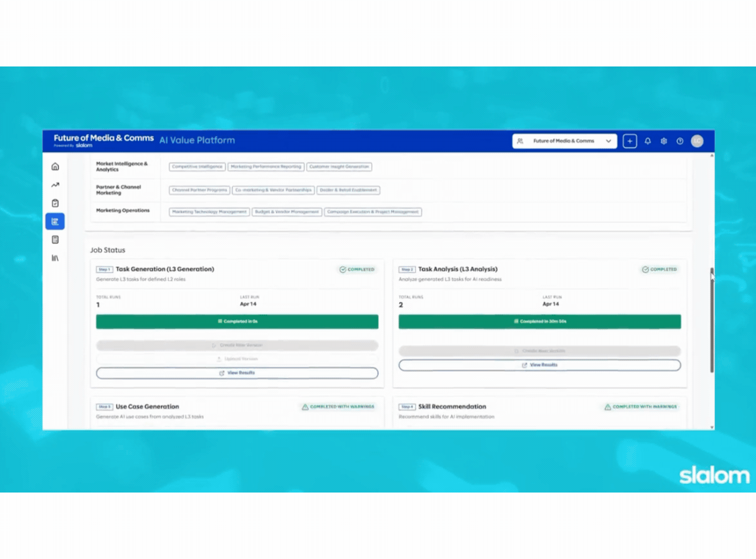
Task: Open help via the question mark icon
Action: 680,141
